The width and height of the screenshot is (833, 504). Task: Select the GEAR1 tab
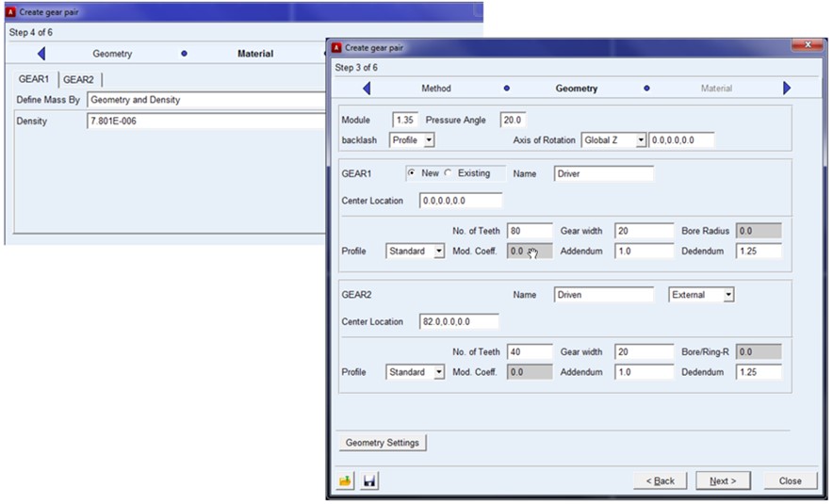pyautogui.click(x=33, y=79)
